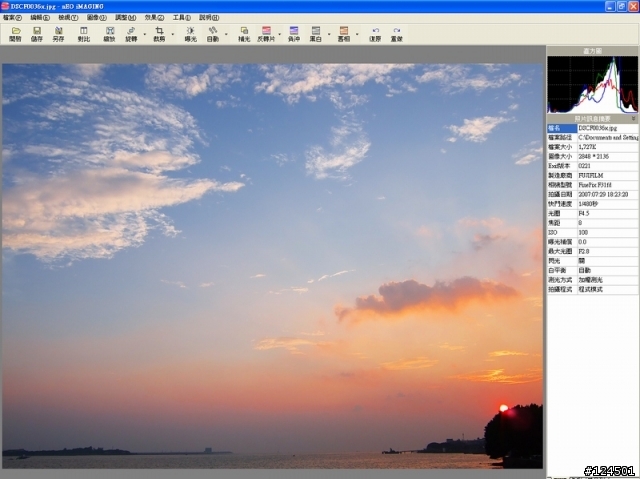
Task: Click the 開啟 (Open) toolbar icon
Action: click(16, 34)
